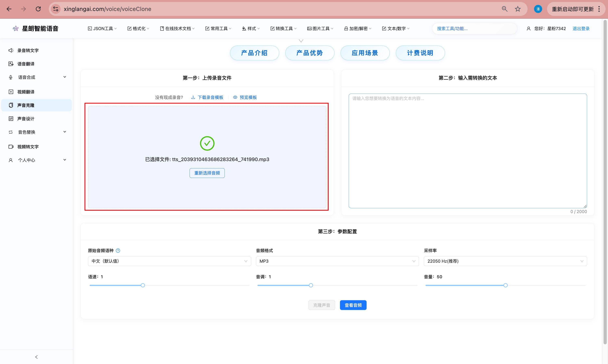
Task: Open the 文本/数字 menu
Action: coord(396,29)
